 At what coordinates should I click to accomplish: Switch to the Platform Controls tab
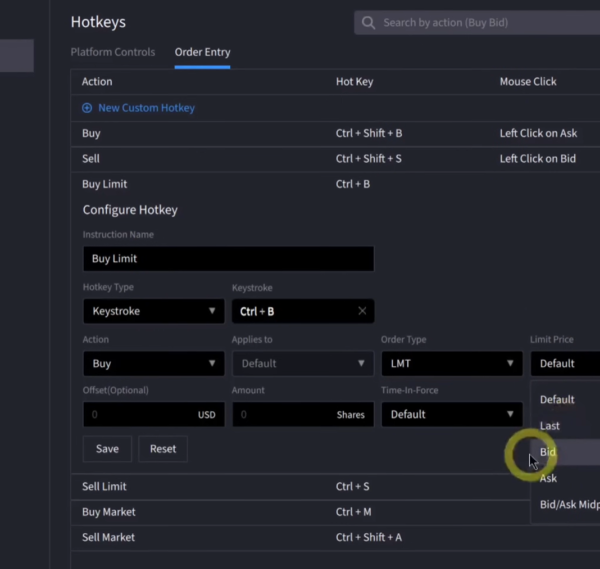tap(113, 52)
